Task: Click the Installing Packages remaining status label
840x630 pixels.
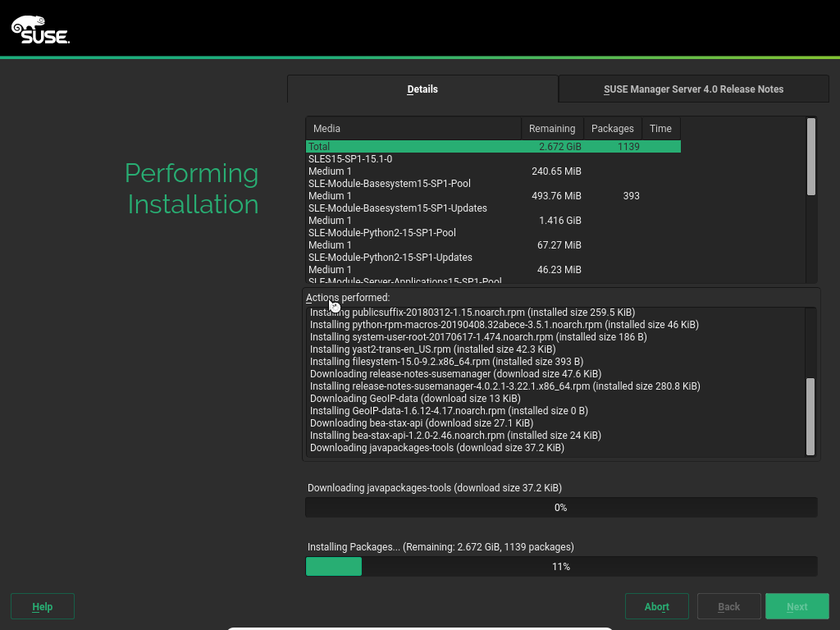Action: pos(441,547)
